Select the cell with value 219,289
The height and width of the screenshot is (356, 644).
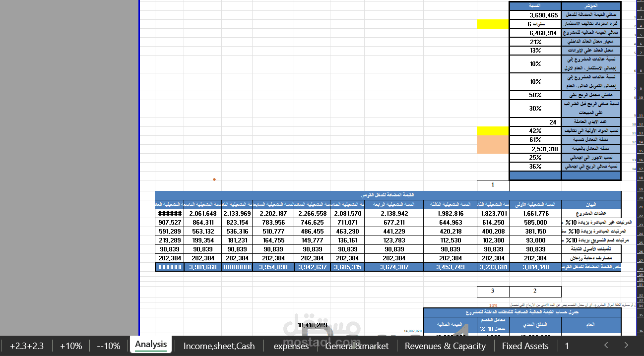coord(169,240)
